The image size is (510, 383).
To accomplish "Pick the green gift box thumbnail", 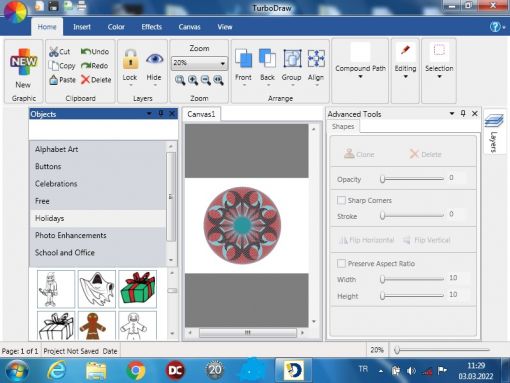I will coord(138,288).
